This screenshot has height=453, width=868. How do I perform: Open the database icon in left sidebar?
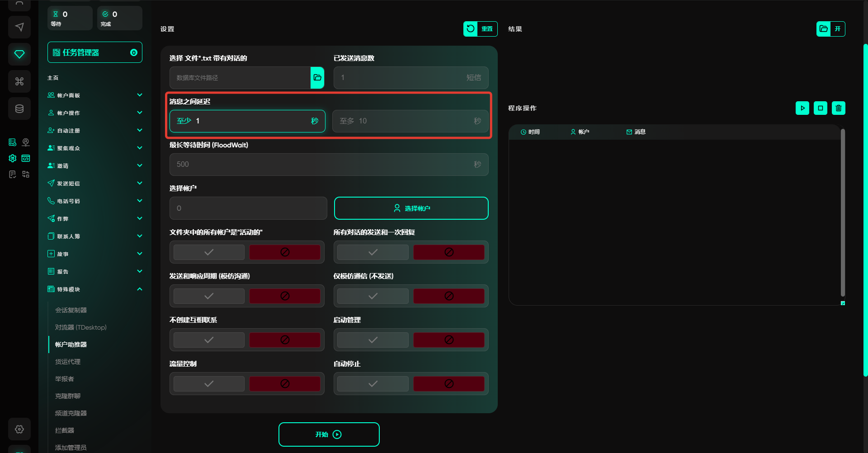[19, 109]
